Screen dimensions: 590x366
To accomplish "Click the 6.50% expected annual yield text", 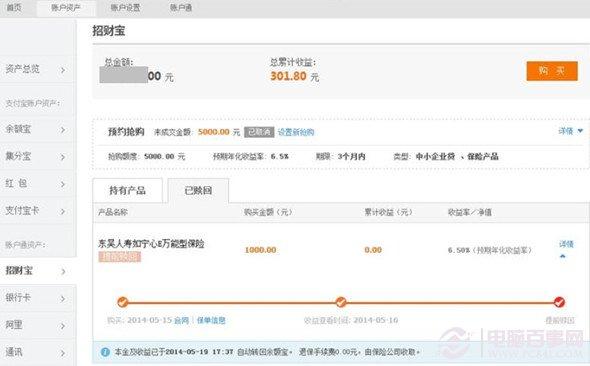I will point(490,250).
